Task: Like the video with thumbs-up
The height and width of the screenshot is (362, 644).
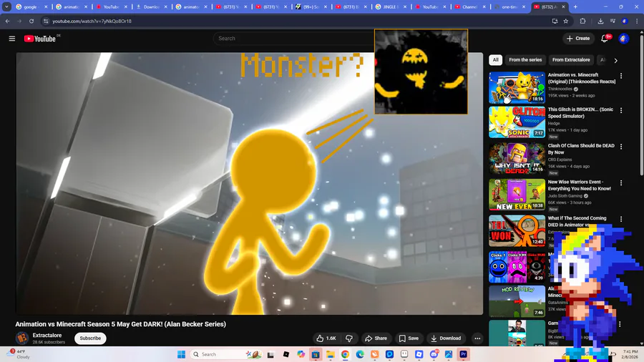Action: 326,338
